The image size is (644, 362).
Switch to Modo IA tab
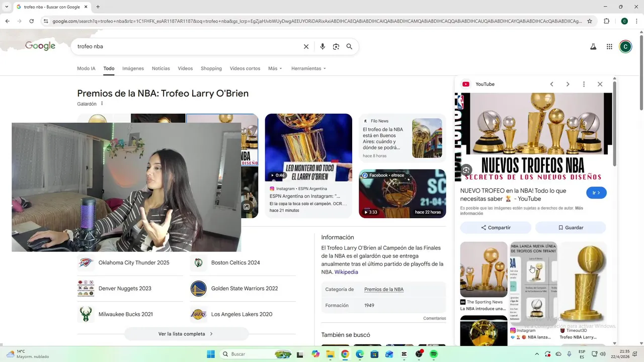click(x=86, y=68)
